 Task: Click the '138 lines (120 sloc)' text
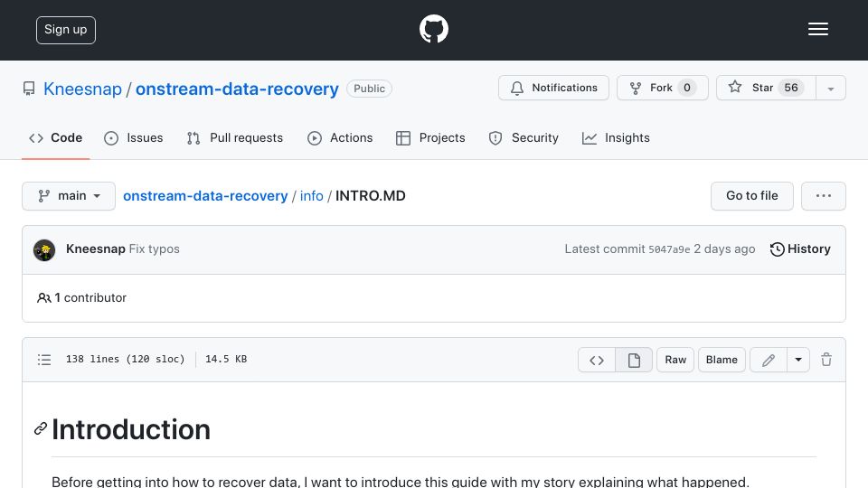point(125,359)
